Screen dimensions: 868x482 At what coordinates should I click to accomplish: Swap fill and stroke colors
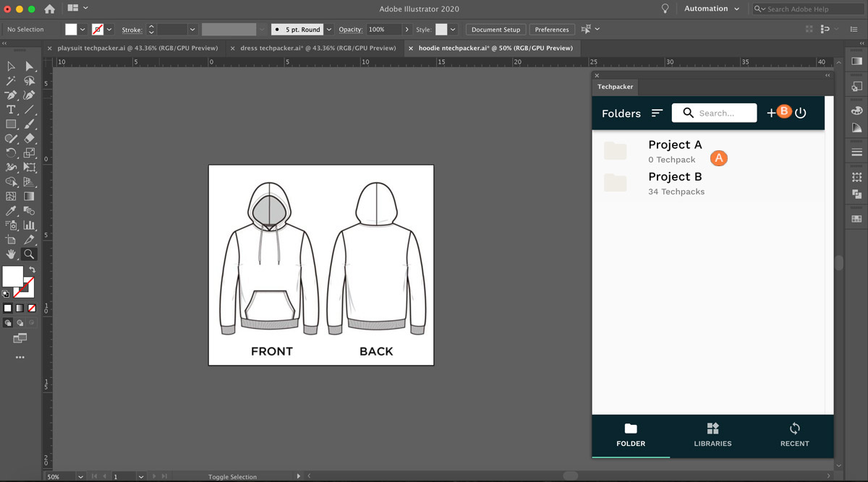(32, 270)
